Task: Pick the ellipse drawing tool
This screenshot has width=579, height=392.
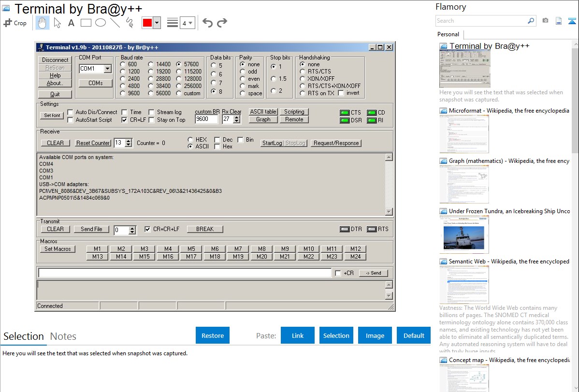Action: pos(101,23)
